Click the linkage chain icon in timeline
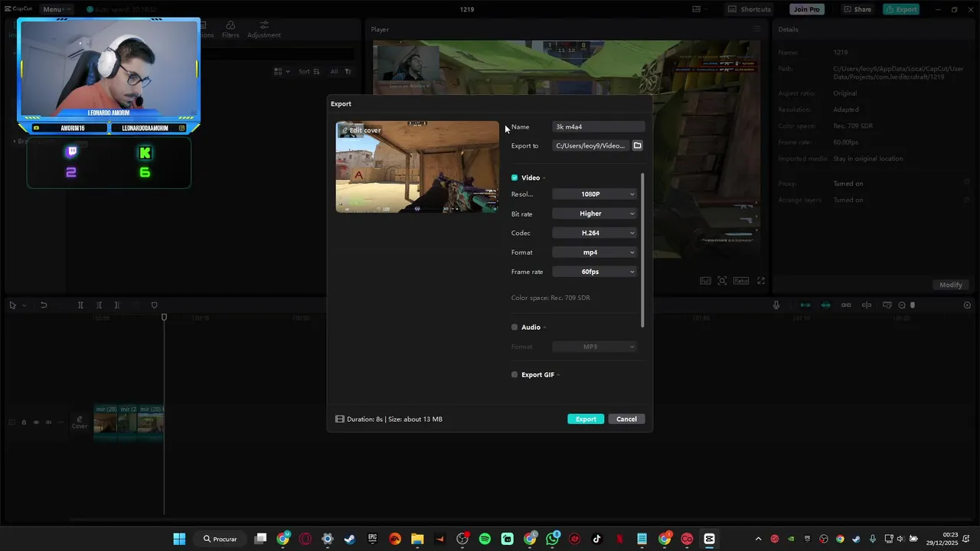This screenshot has width=980, height=551. click(846, 305)
